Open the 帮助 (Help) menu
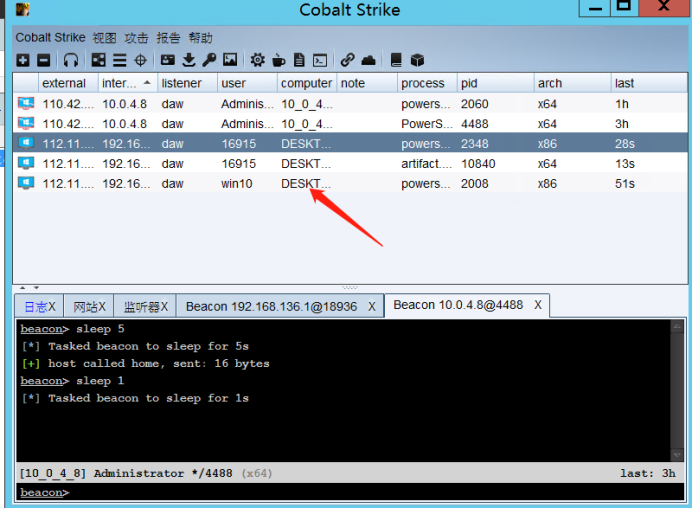 tap(200, 38)
